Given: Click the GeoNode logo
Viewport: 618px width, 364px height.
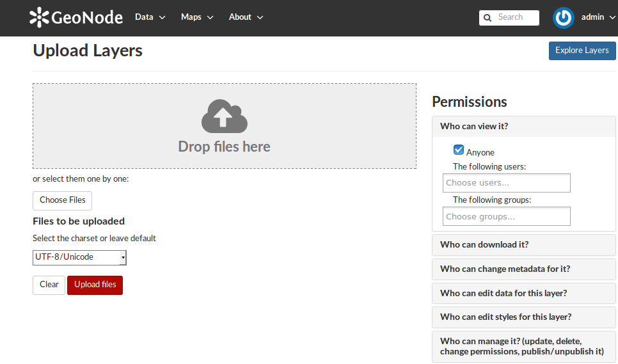Looking at the screenshot, I should pos(76,17).
